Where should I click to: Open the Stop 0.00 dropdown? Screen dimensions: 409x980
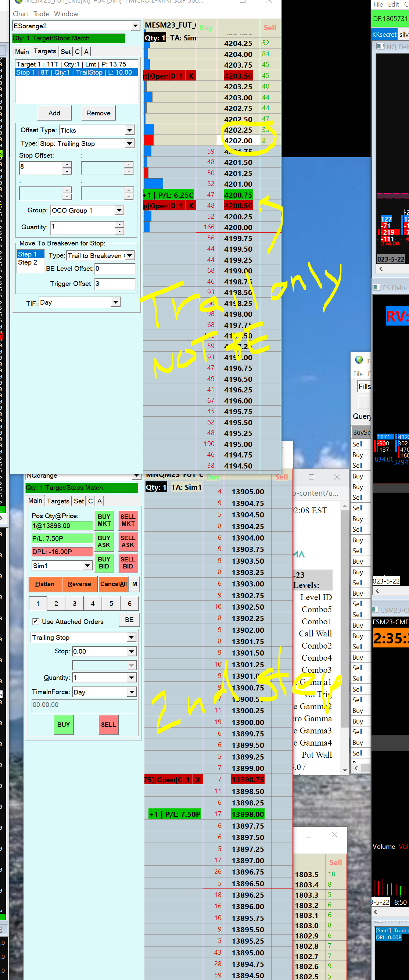pyautogui.click(x=131, y=651)
